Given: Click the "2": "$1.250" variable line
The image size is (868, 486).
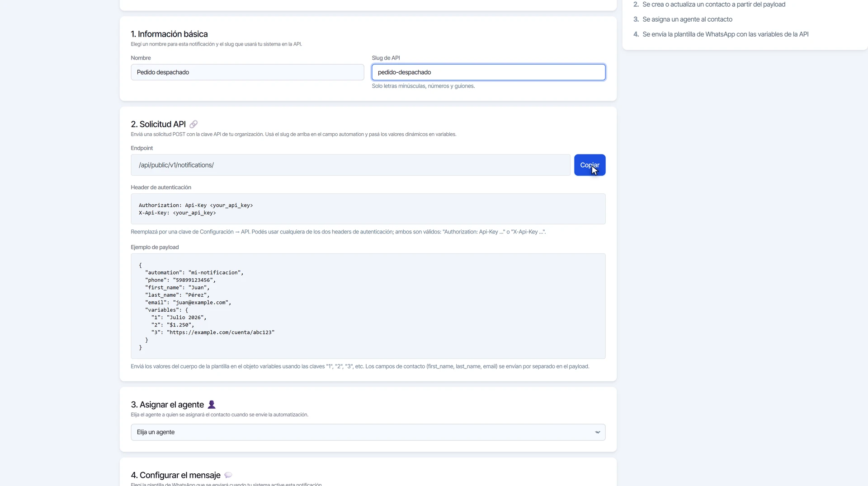Looking at the screenshot, I should tap(173, 325).
